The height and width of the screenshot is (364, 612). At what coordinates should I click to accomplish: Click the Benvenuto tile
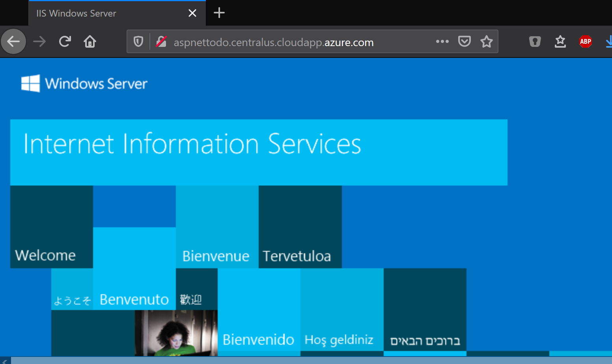tap(134, 269)
